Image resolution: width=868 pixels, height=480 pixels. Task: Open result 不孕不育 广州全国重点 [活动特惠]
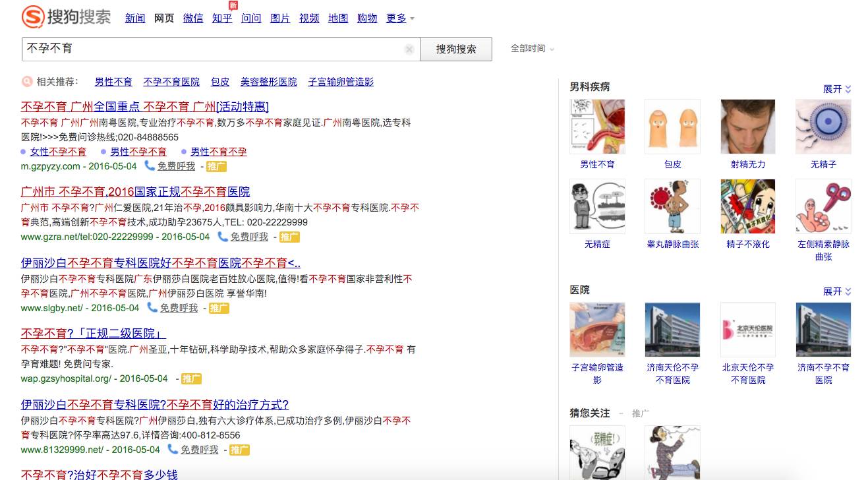coord(145,107)
